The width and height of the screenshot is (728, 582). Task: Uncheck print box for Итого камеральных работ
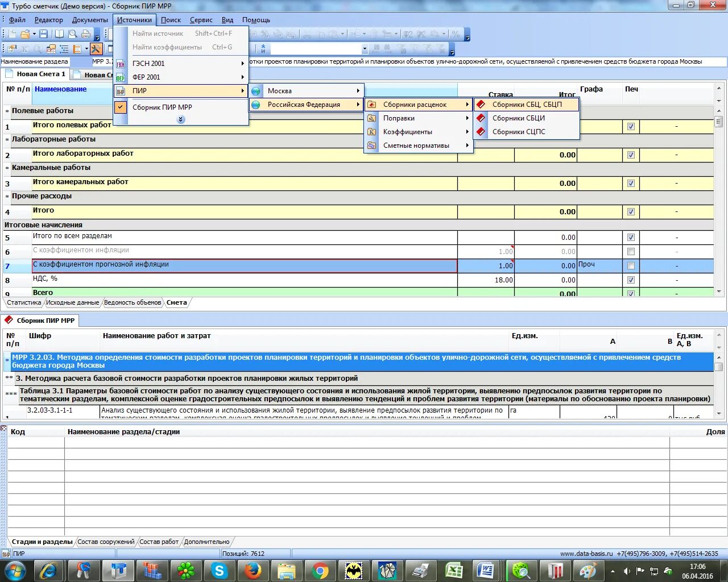pyautogui.click(x=631, y=183)
